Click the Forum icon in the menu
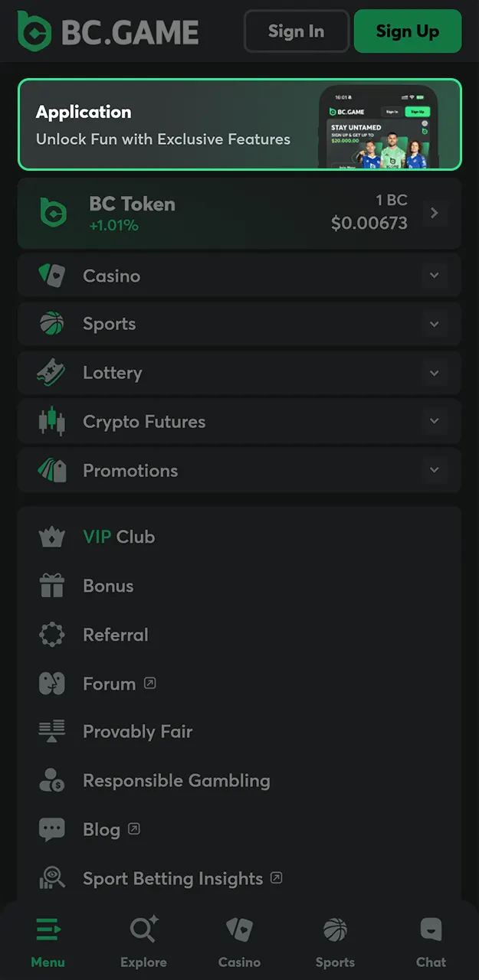This screenshot has width=479, height=980. pyautogui.click(x=52, y=684)
